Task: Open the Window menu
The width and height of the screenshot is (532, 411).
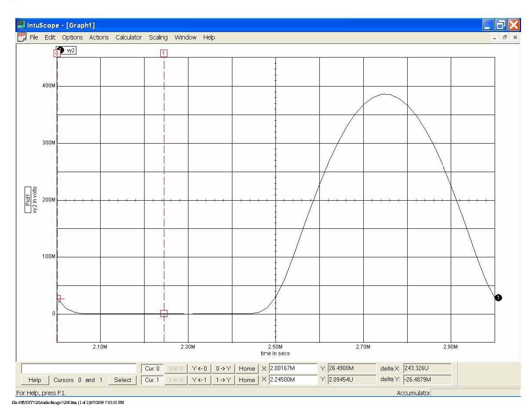Action: [185, 37]
